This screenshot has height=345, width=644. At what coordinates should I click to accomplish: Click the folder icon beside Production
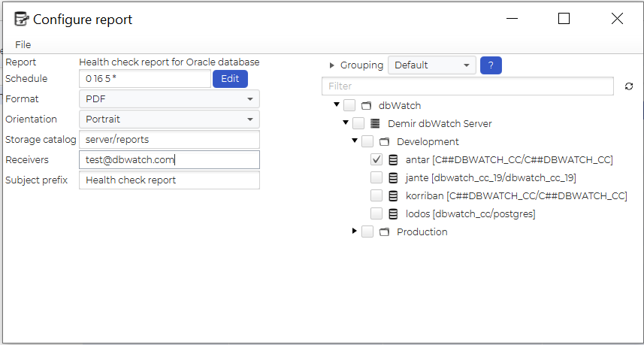[384, 232]
